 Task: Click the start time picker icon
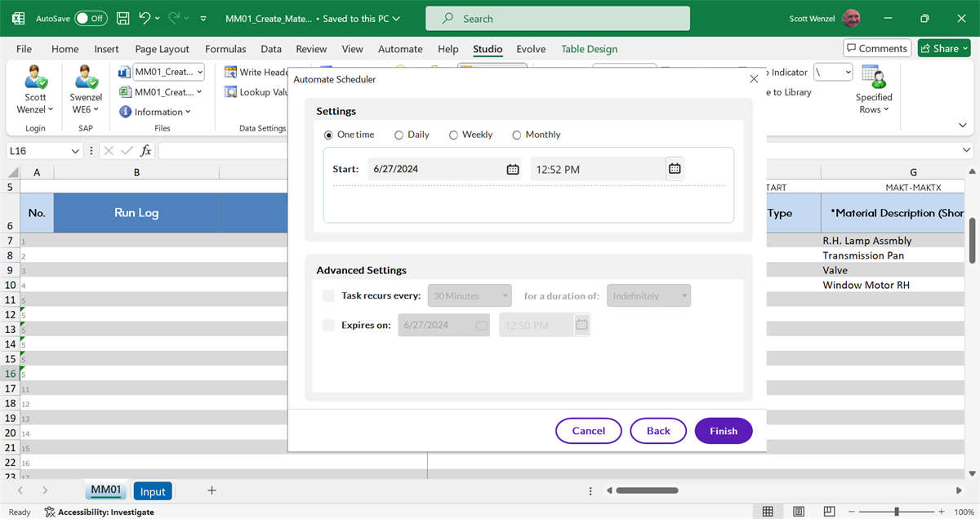[675, 168]
